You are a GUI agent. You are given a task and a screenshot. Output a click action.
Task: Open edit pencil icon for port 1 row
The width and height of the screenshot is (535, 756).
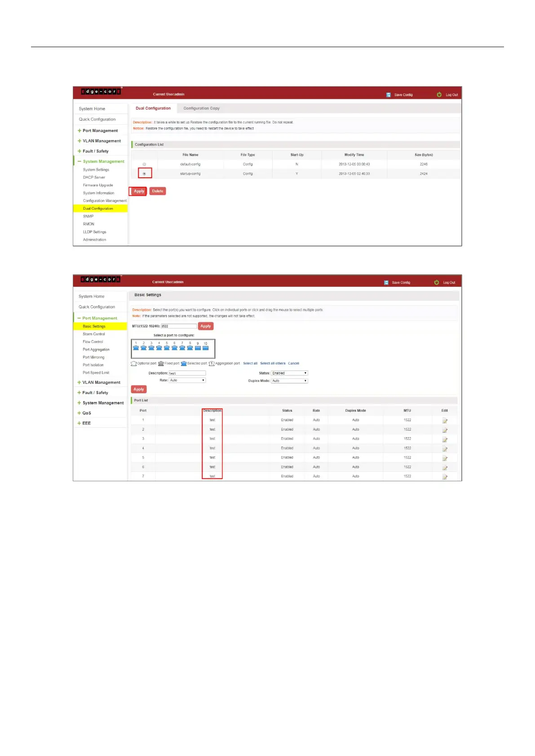445,421
